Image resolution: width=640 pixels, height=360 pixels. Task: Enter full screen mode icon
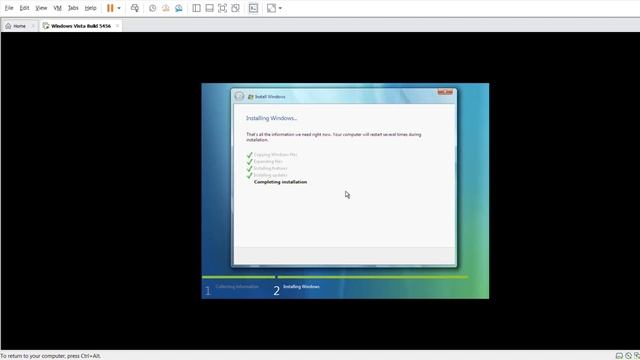coord(222,8)
